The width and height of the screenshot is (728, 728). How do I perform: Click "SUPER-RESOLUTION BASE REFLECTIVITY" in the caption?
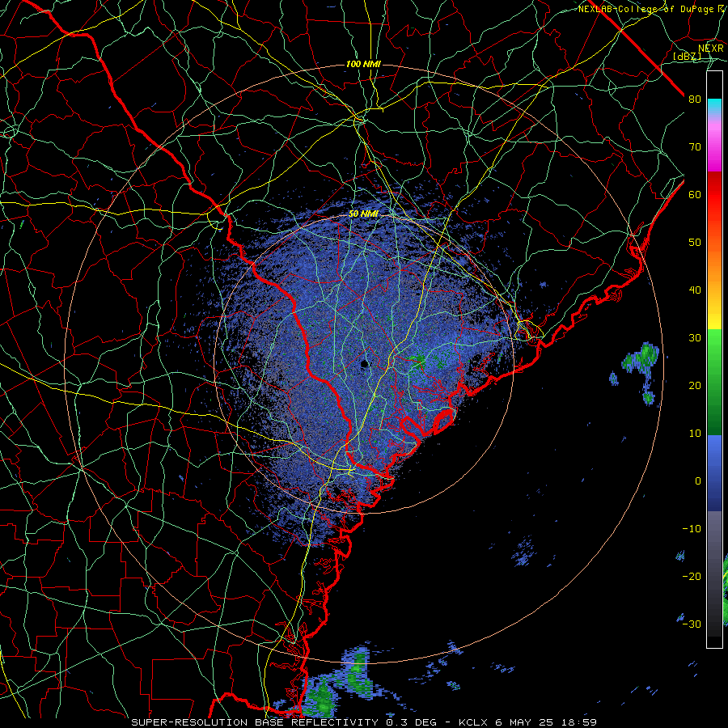256,722
